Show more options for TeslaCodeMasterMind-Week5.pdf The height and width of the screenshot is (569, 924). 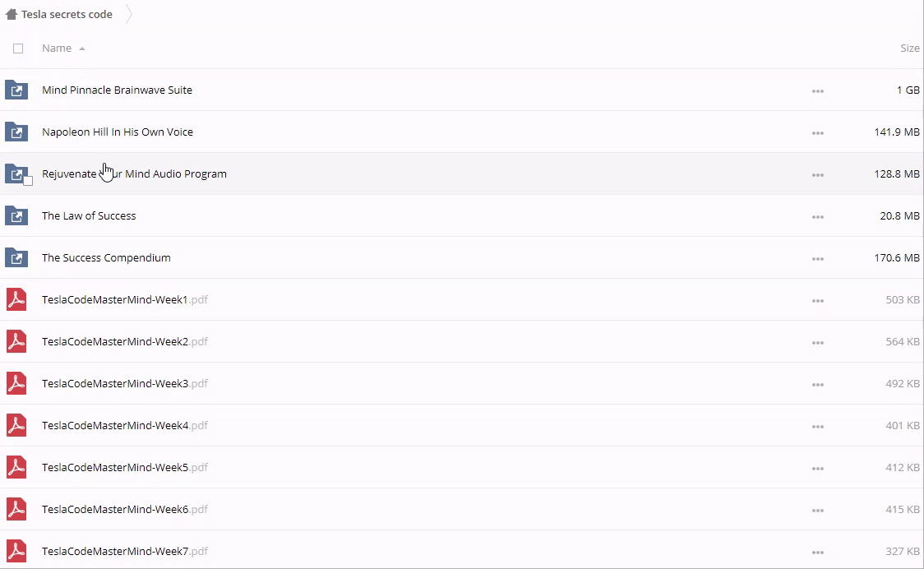[817, 469]
